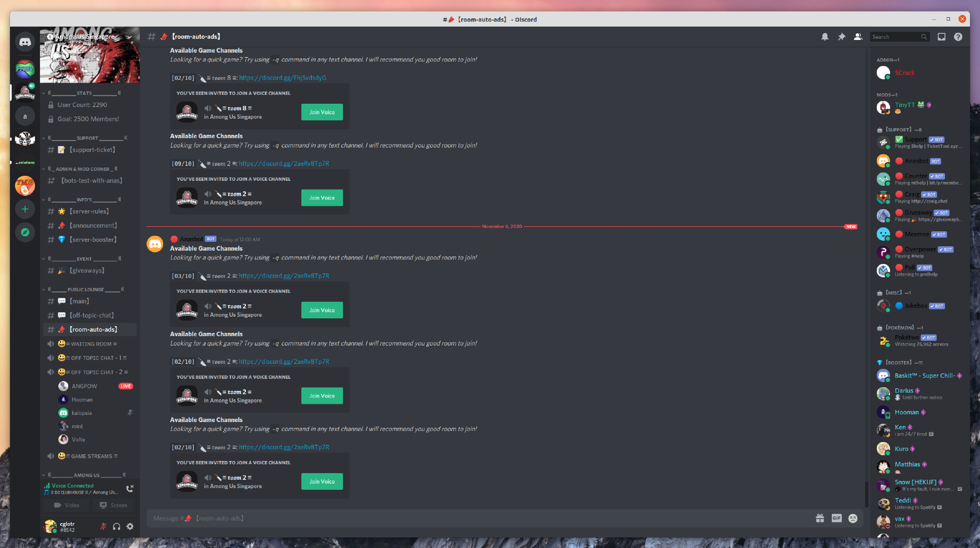Select the Among Us Singapore server icon
Image resolution: width=980 pixels, height=548 pixels.
pos(25,93)
